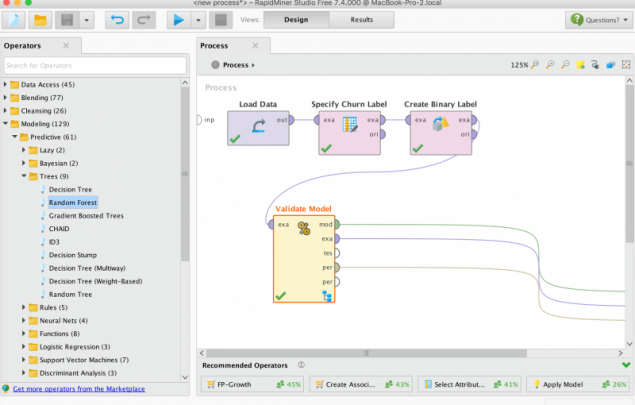This screenshot has height=405, width=635.
Task: Stop the process execution
Action: 221,20
